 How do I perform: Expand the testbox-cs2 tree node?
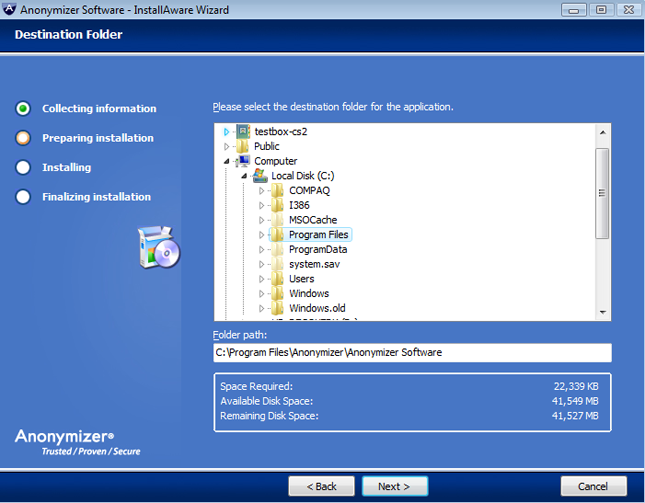click(227, 132)
